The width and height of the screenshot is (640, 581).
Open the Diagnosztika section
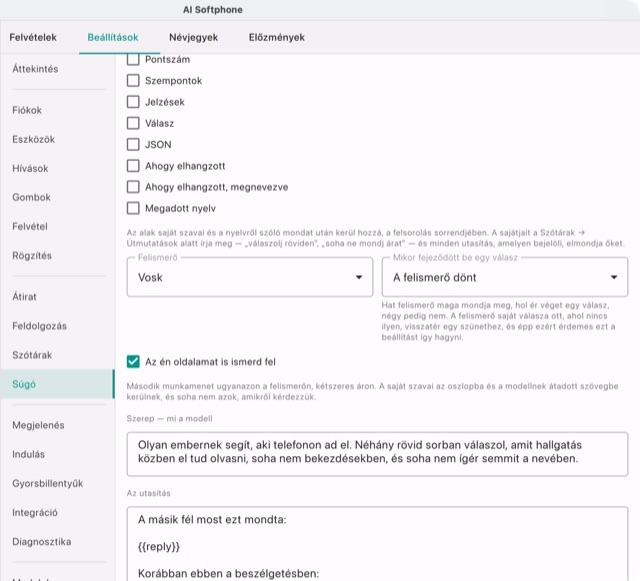(57, 542)
